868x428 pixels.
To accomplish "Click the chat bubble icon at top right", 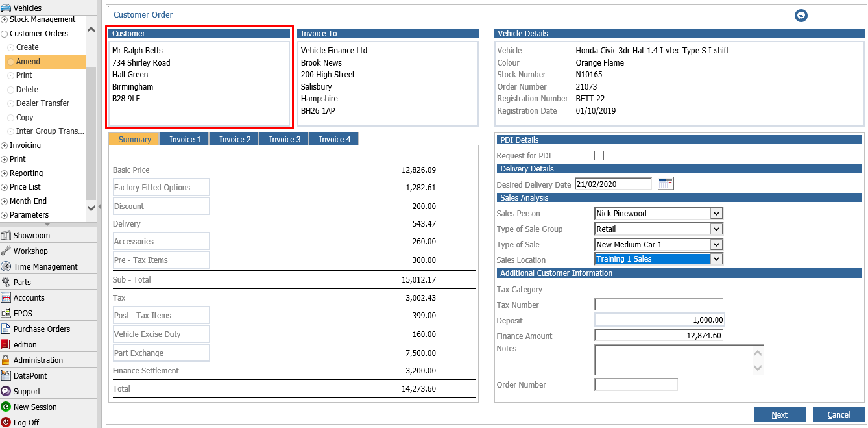I will [x=801, y=15].
